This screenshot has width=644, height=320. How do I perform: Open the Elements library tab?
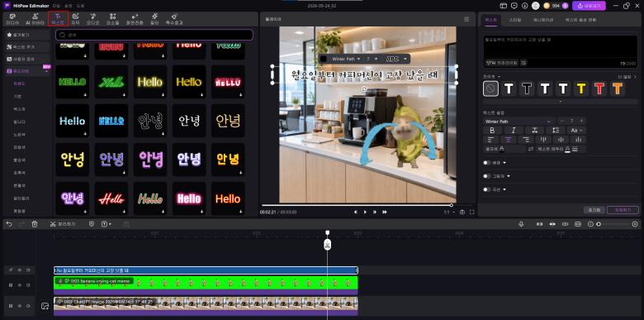[x=112, y=19]
